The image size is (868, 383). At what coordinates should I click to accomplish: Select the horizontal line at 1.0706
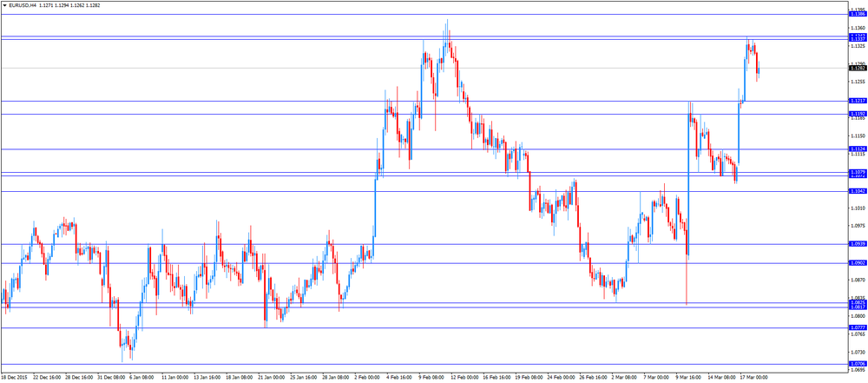pos(424,364)
